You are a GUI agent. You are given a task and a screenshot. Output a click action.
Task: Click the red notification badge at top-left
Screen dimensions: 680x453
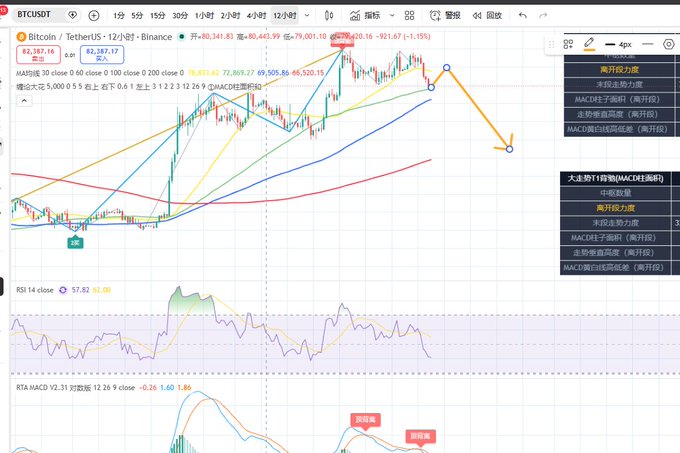pyautogui.click(x=3, y=10)
